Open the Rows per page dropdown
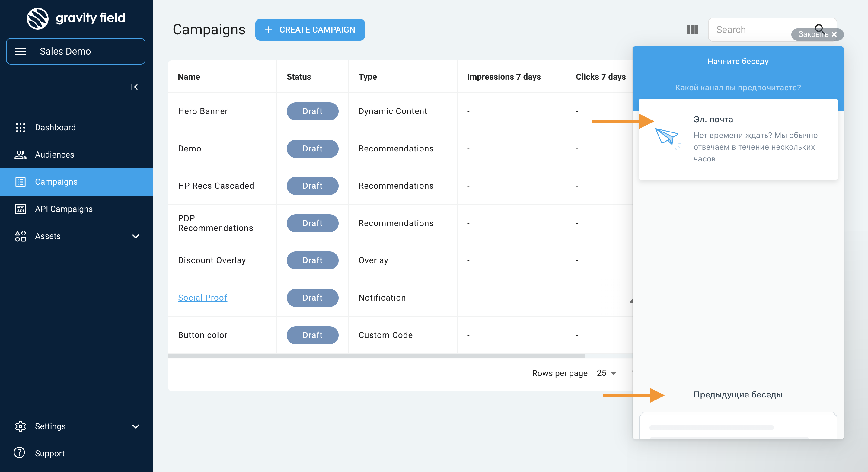 (606, 373)
